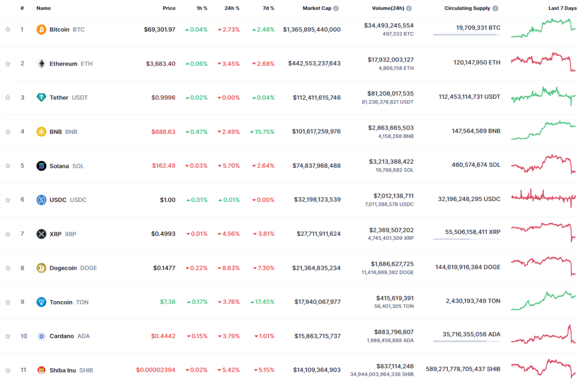Toggle the BNB watchlist star

pos(8,132)
